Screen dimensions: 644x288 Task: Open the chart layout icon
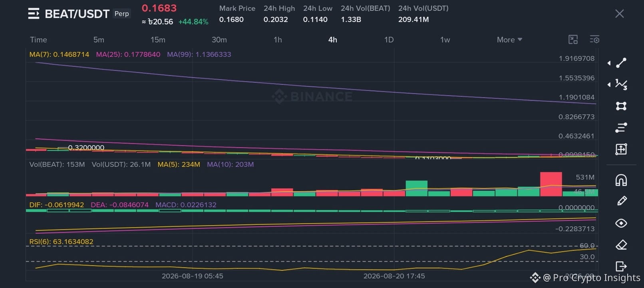coord(573,39)
